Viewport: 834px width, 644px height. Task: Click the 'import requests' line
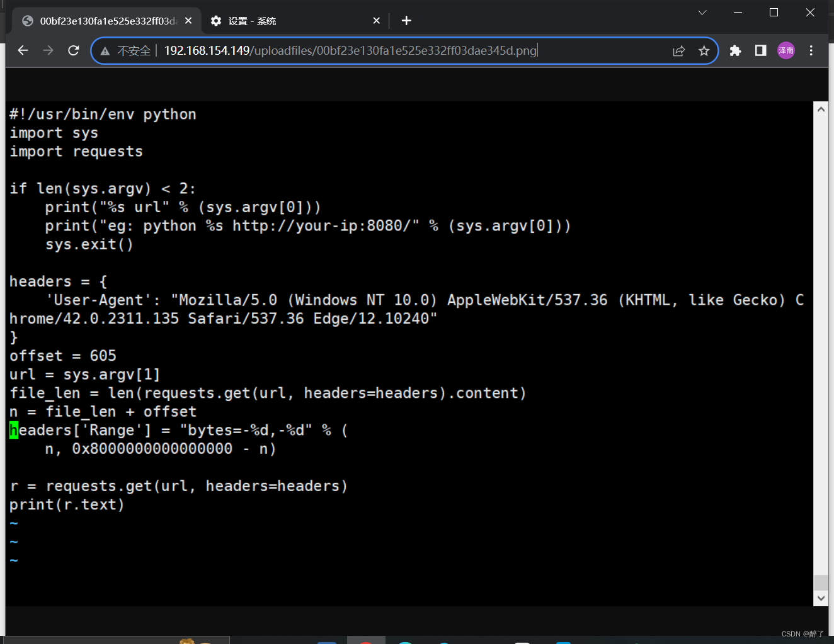(76, 151)
